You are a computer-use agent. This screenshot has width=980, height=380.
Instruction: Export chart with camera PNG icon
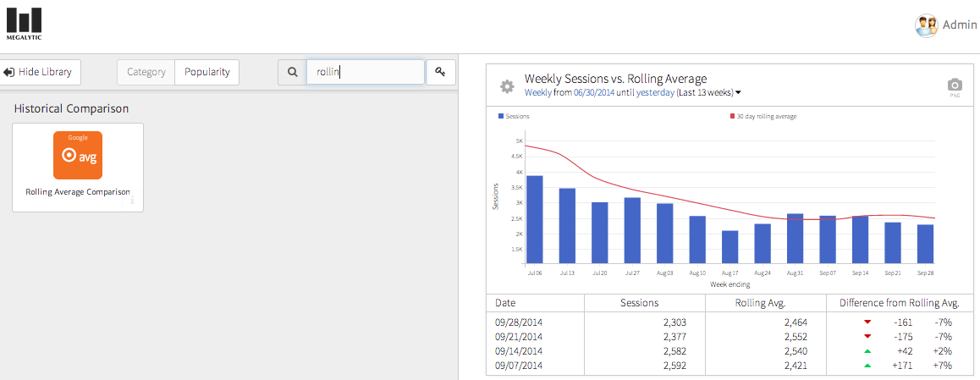pos(955,85)
